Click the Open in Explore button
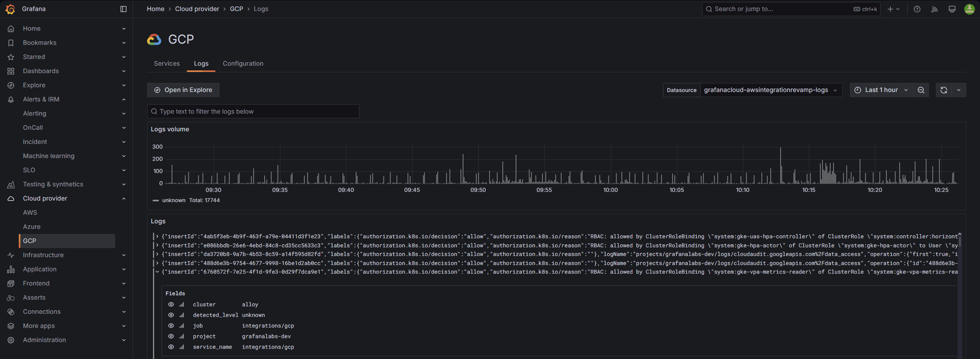This screenshot has height=359, width=980. click(183, 90)
